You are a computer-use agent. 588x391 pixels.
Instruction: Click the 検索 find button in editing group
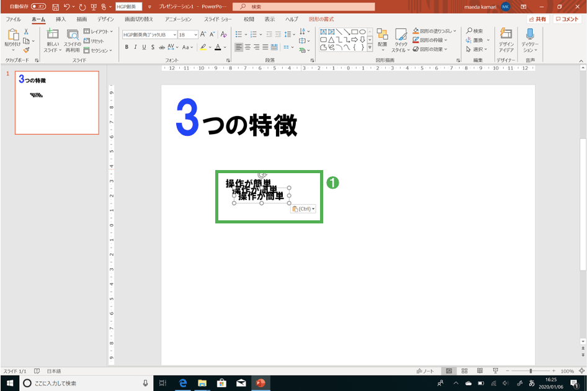coord(474,31)
